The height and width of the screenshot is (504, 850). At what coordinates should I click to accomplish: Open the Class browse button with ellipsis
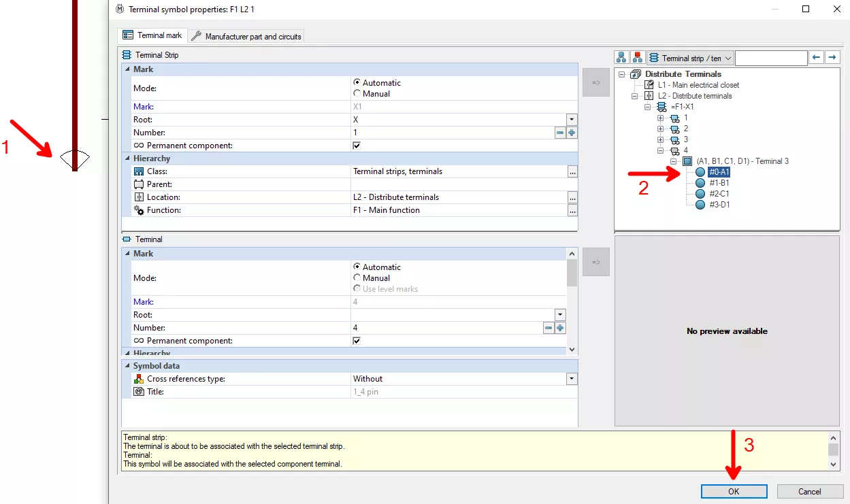pyautogui.click(x=572, y=172)
